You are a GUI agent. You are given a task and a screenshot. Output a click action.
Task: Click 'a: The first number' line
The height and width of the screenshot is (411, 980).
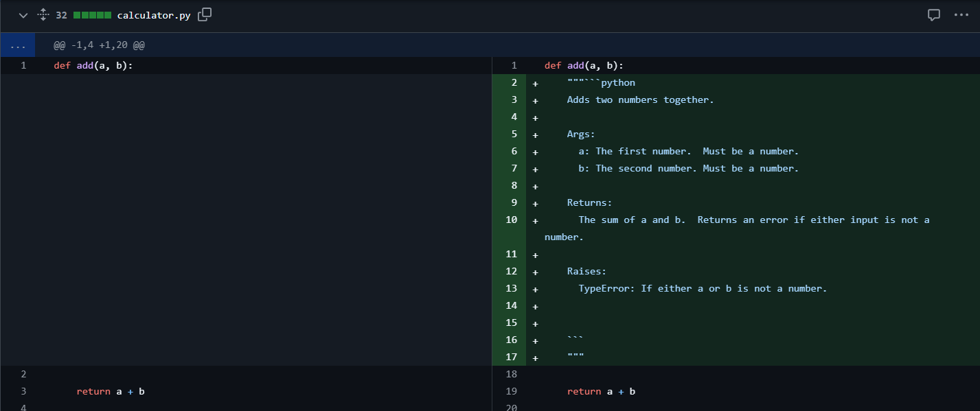coord(689,152)
